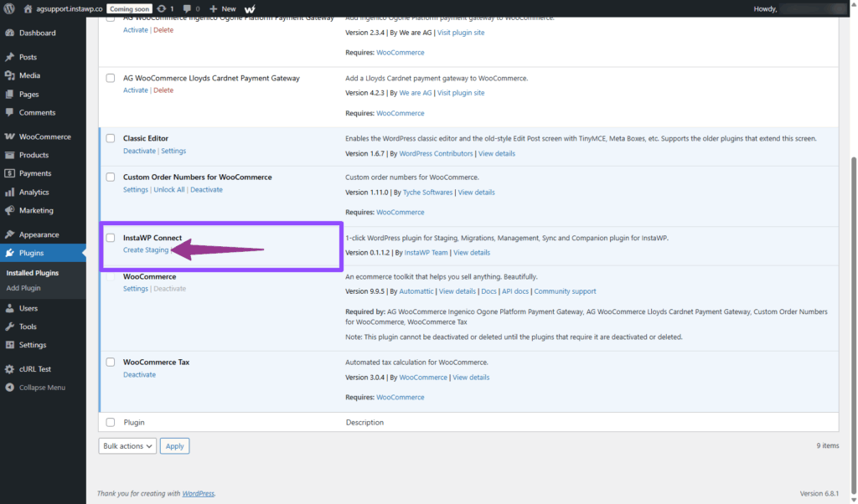Tick the WooCommerce Tax plugin checkbox
Viewport: 858px width, 504px height.
coord(111,363)
